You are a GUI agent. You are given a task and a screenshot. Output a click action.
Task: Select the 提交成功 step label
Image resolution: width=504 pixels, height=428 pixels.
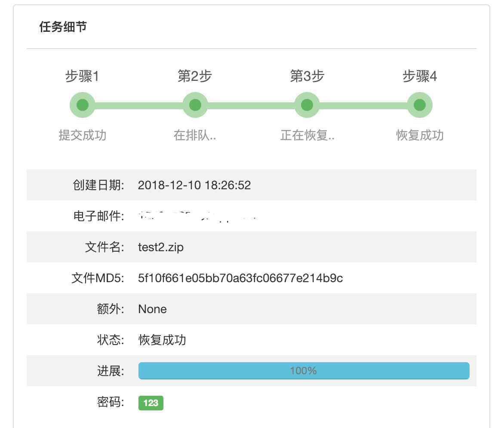coord(82,135)
